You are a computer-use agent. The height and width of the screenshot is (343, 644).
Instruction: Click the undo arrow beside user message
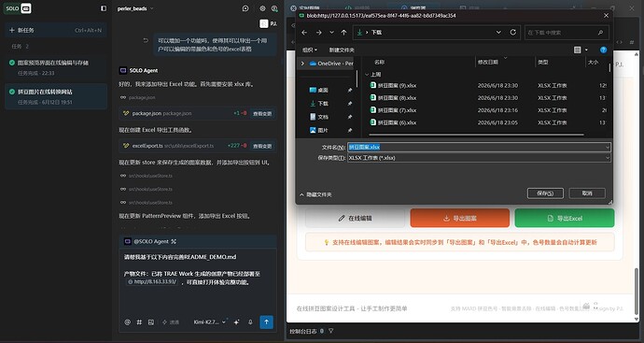[x=146, y=40]
